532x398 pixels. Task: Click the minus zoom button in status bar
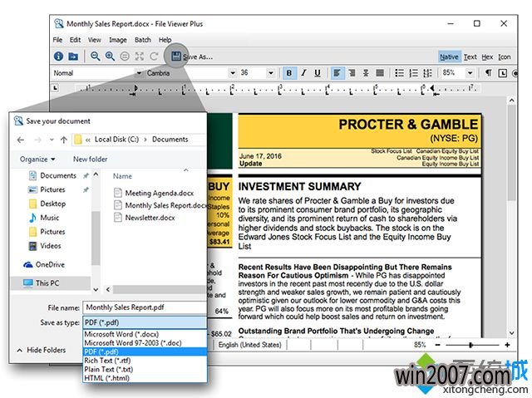click(x=438, y=345)
